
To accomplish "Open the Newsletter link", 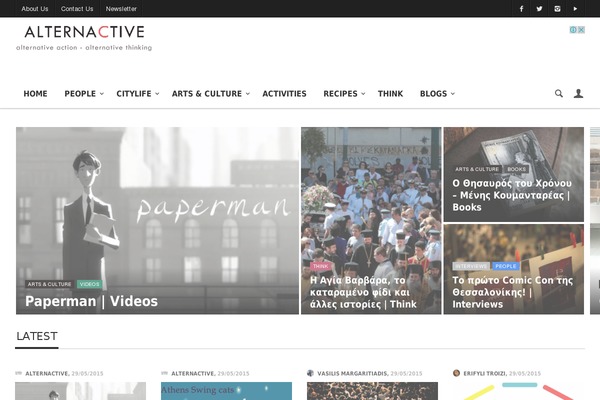I will point(121,9).
